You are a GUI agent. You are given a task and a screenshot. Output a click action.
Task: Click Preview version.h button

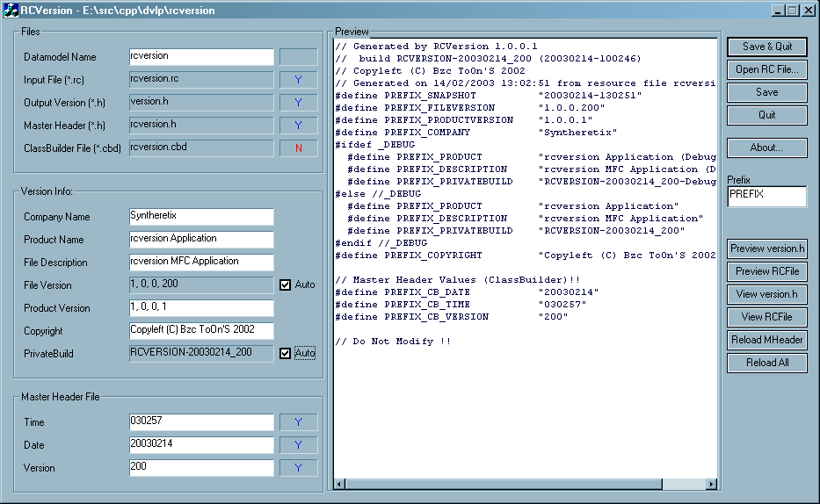pos(766,248)
